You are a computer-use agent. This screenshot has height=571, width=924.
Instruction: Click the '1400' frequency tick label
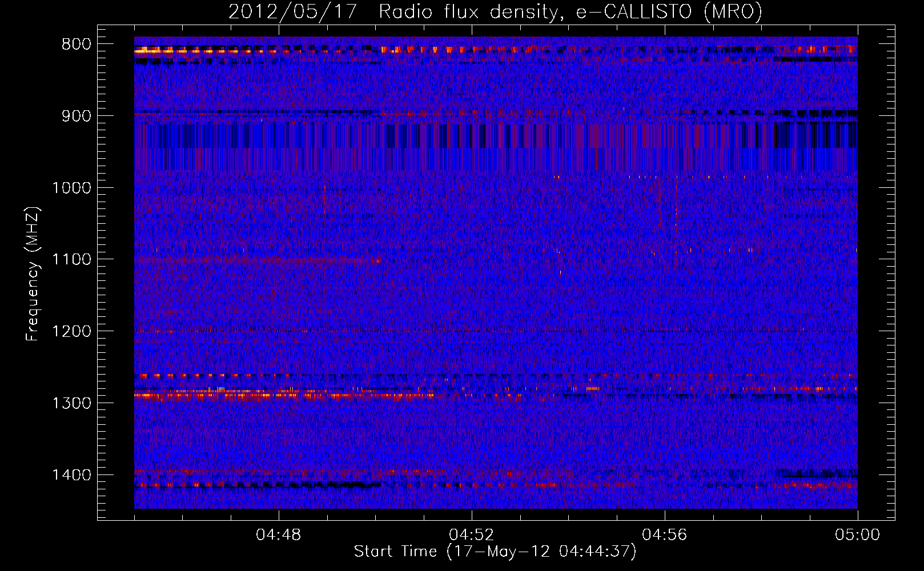[71, 475]
